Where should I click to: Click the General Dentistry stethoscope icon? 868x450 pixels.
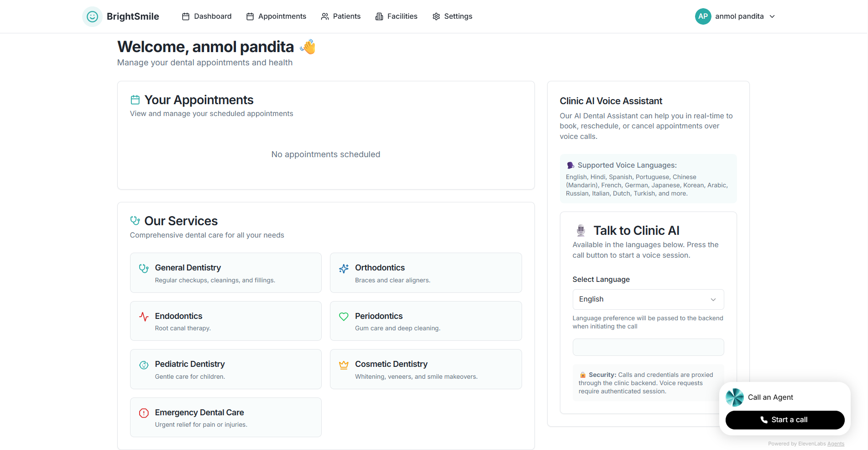tap(144, 268)
